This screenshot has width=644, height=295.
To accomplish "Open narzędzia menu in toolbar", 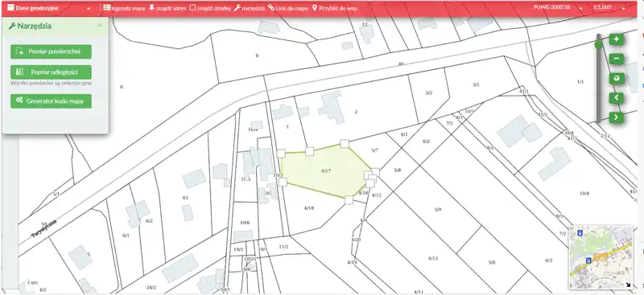I will 250,8.
